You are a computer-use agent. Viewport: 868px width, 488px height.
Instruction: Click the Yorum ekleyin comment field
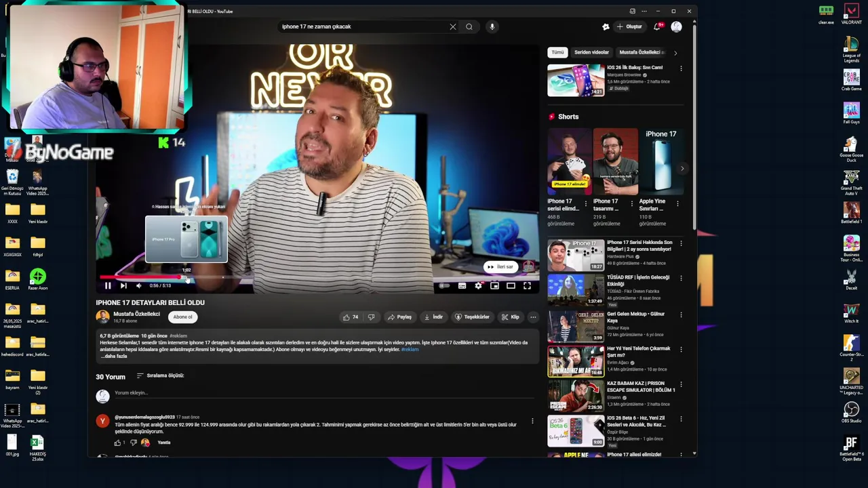coord(325,393)
